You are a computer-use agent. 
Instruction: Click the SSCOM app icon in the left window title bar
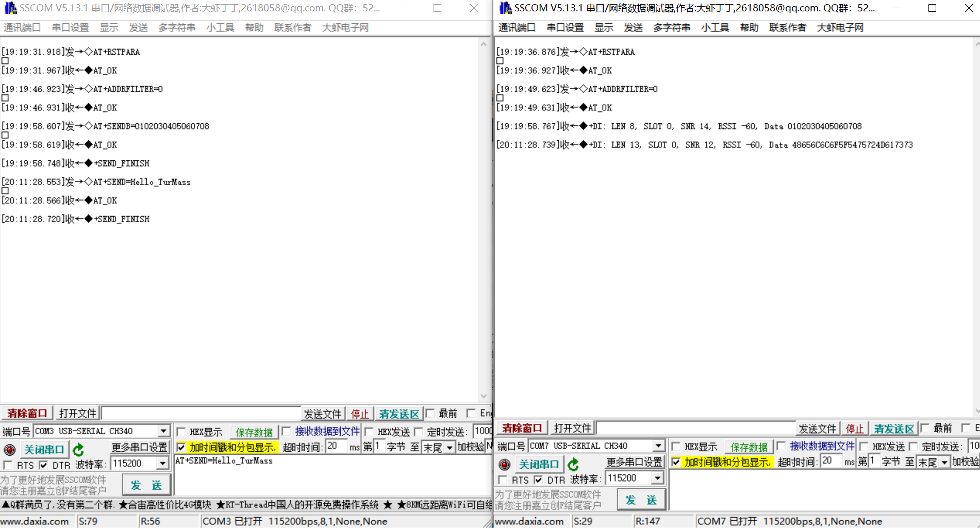pyautogui.click(x=10, y=8)
